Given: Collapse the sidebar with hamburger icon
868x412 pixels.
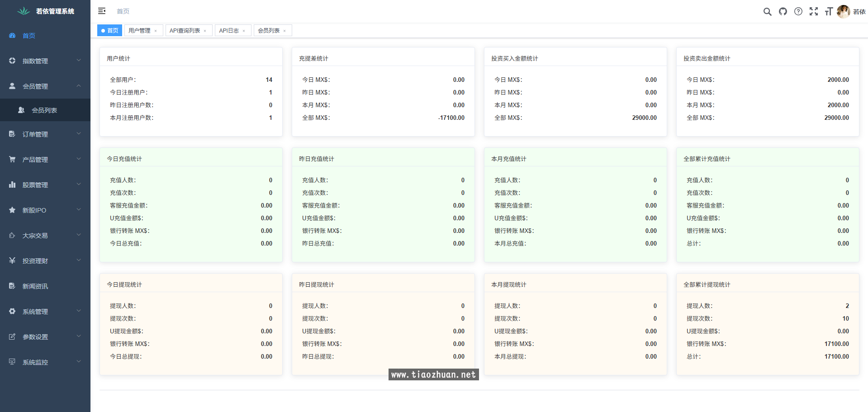Looking at the screenshot, I should click(102, 11).
